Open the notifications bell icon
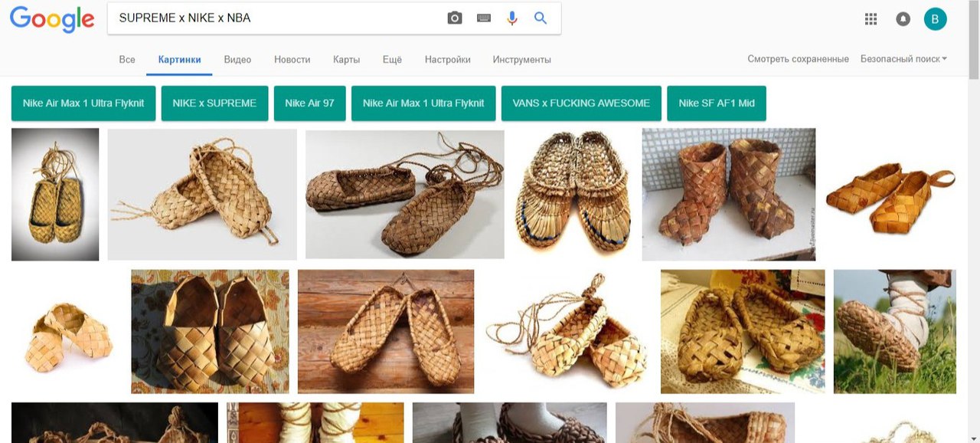 tap(903, 19)
